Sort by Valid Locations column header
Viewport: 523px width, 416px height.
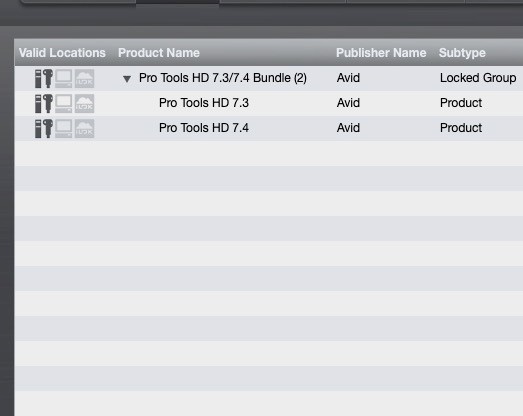[62, 53]
